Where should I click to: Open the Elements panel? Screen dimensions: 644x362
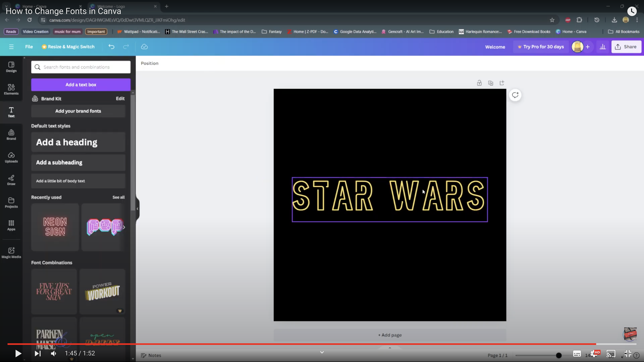tap(11, 89)
